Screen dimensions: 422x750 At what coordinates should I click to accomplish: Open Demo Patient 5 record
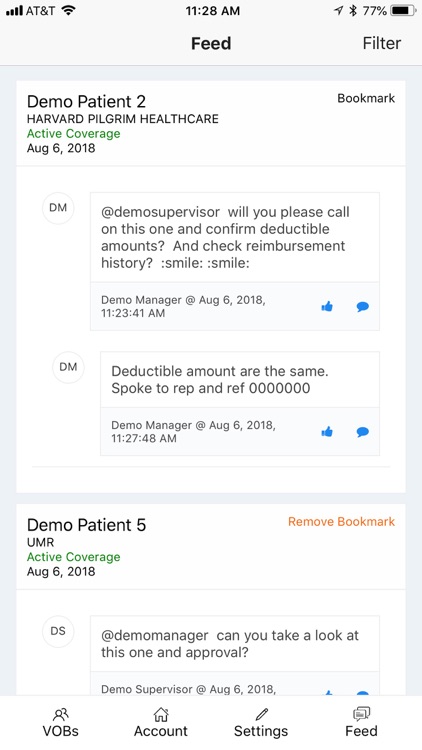tap(86, 525)
